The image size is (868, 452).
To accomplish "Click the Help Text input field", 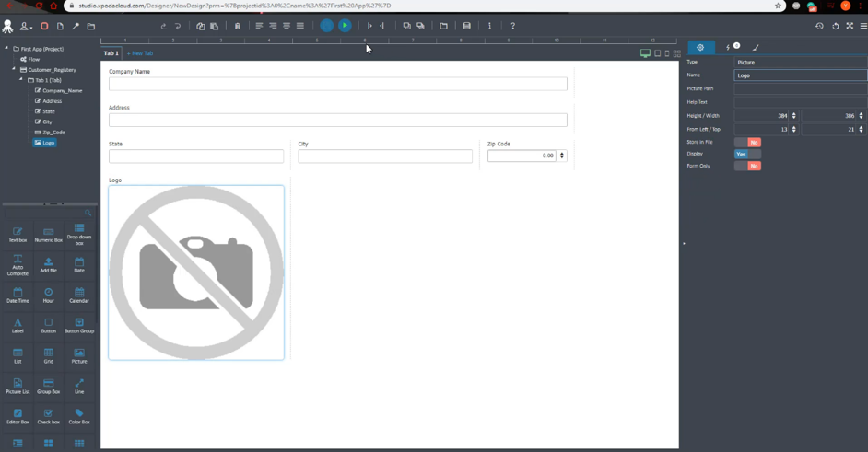I will pos(801,102).
